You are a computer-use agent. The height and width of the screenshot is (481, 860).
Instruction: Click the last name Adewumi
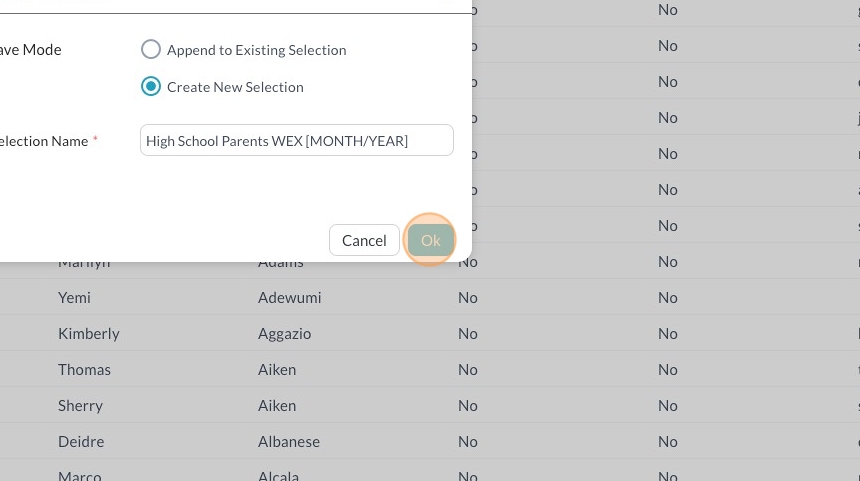(289, 298)
